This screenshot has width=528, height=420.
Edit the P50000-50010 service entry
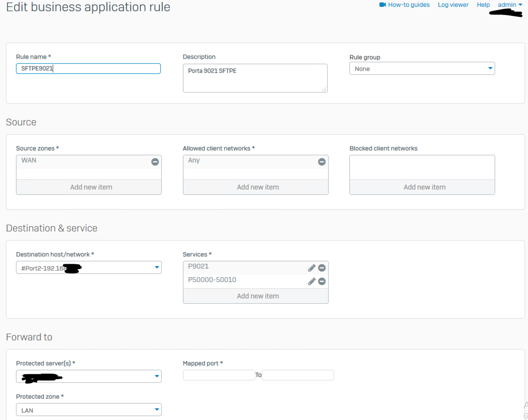pyautogui.click(x=312, y=282)
